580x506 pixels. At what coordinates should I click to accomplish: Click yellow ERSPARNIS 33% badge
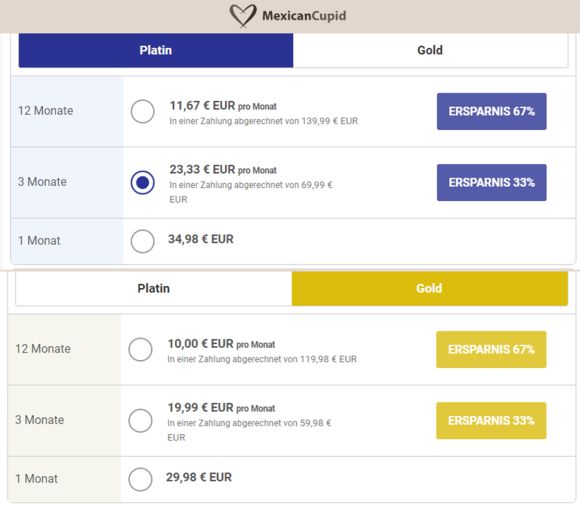click(491, 421)
